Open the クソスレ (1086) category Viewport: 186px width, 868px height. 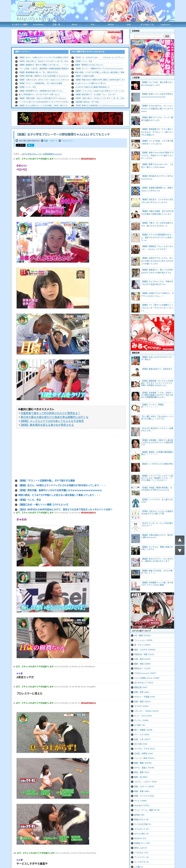141,720
